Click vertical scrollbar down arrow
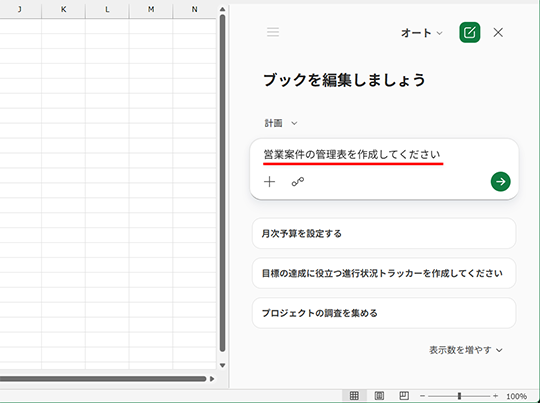Viewport: 540px width, 403px height. click(222, 365)
